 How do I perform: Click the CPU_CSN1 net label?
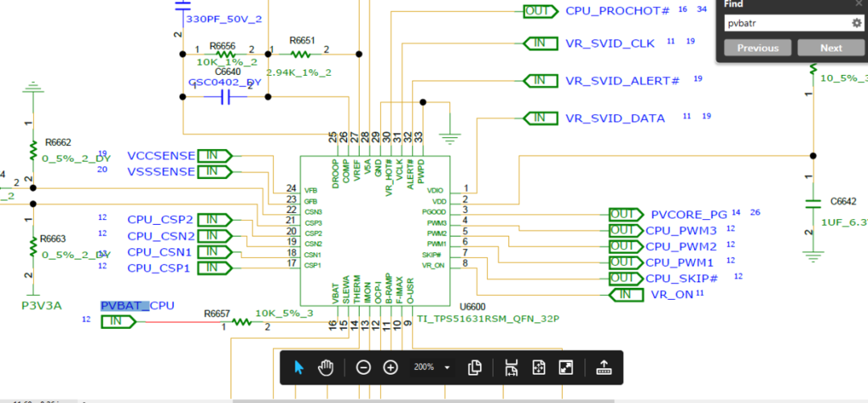tap(160, 252)
